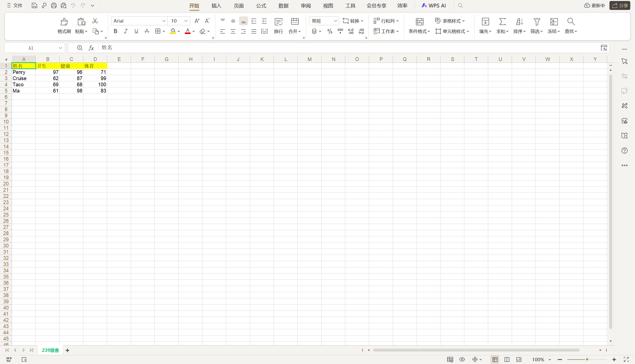
Task: Click the 分享 share button
Action: (620, 5)
